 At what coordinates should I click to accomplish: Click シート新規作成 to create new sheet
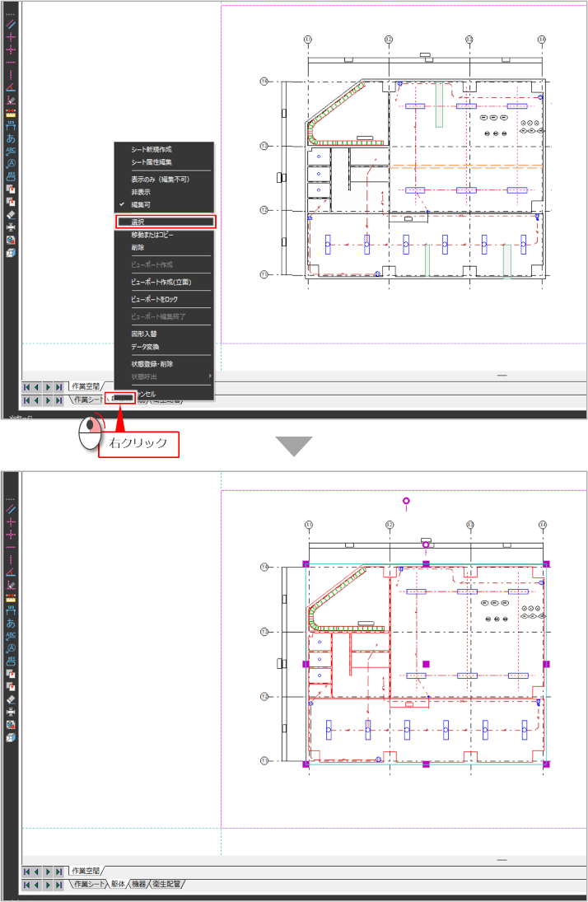click(152, 150)
